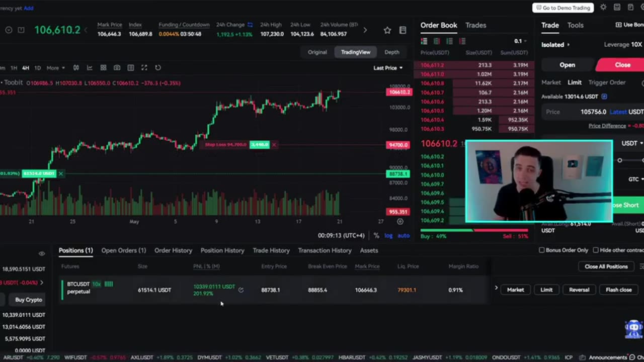Image resolution: width=644 pixels, height=362 pixels.
Task: Switch to the Trades tab
Action: [475, 25]
